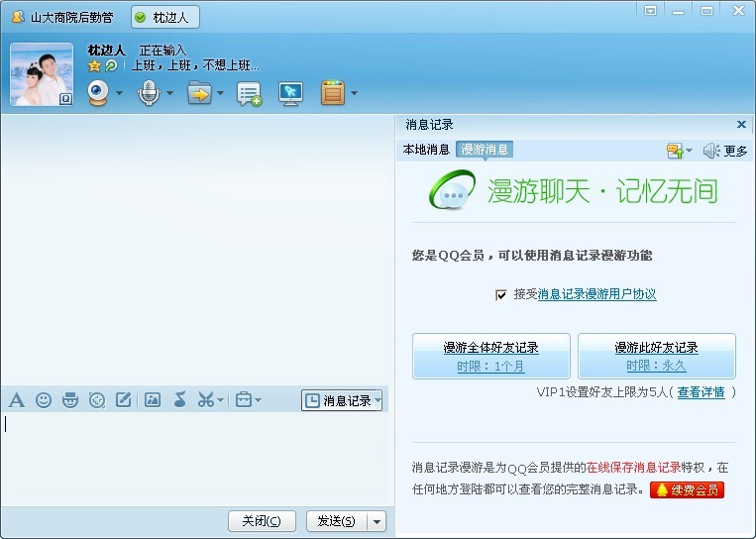The image size is (756, 539).
Task: Open the handwriting input icon
Action: [124, 399]
